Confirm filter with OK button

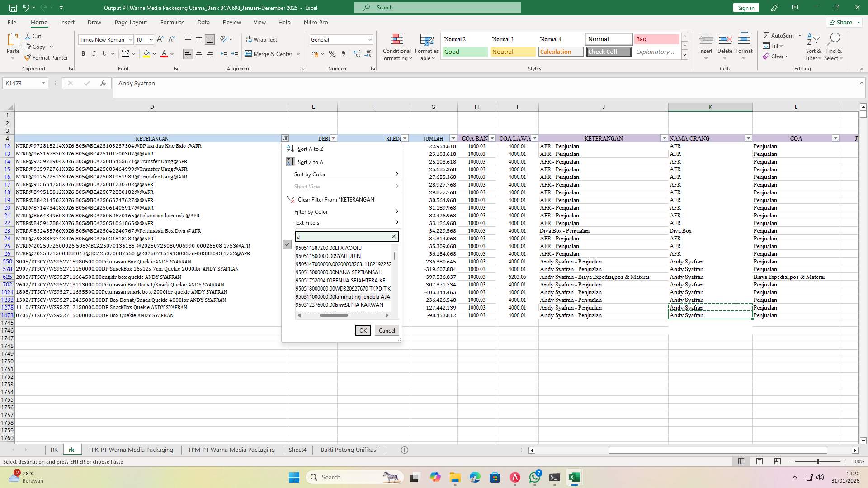point(363,330)
